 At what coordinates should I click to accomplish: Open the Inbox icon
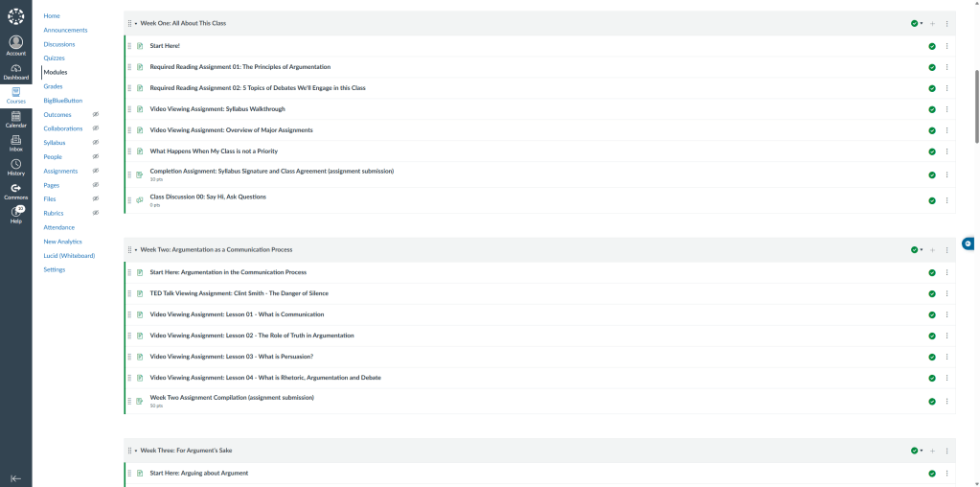pos(15,143)
